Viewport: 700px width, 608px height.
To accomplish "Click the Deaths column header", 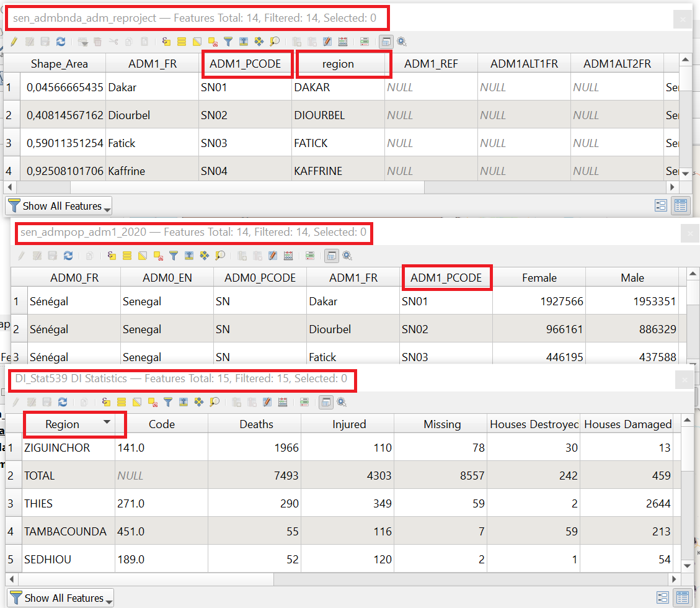I will point(255,424).
